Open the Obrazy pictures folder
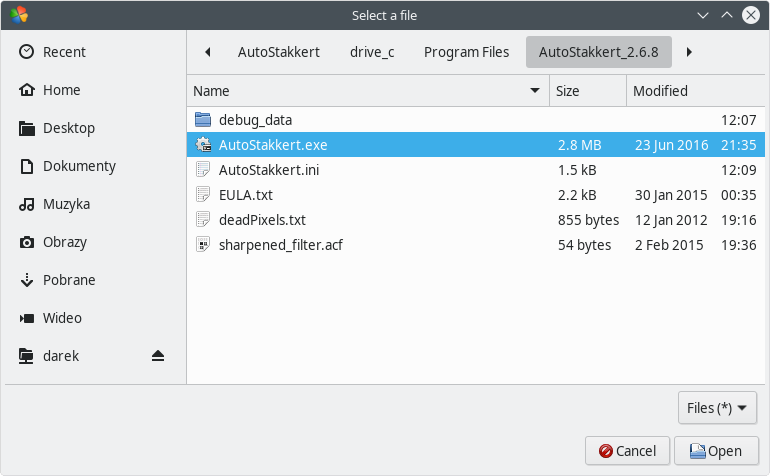The height and width of the screenshot is (476, 770). point(93,242)
